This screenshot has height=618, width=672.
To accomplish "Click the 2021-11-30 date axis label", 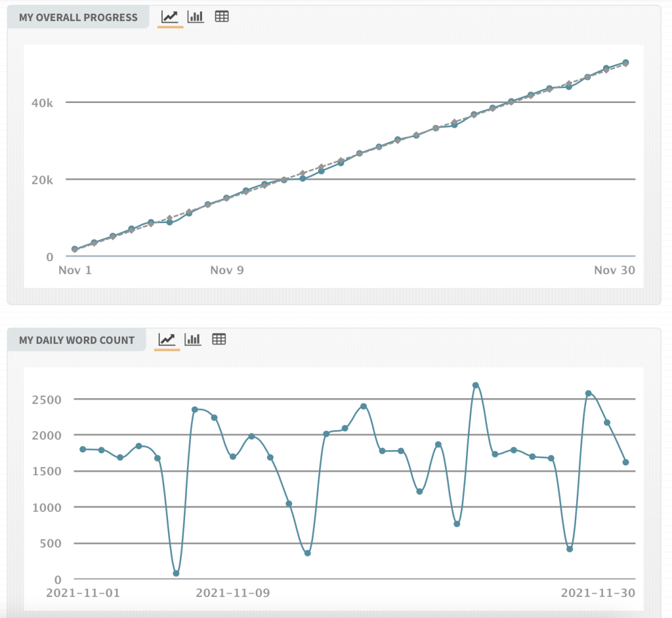I will (598, 592).
